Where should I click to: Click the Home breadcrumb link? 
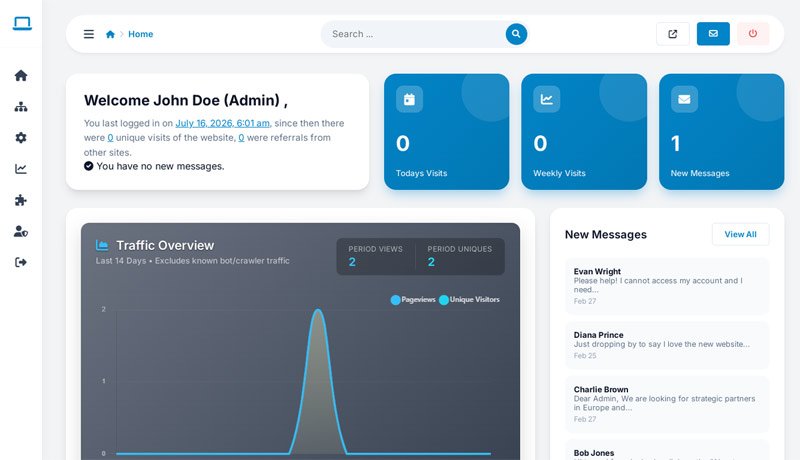click(140, 34)
